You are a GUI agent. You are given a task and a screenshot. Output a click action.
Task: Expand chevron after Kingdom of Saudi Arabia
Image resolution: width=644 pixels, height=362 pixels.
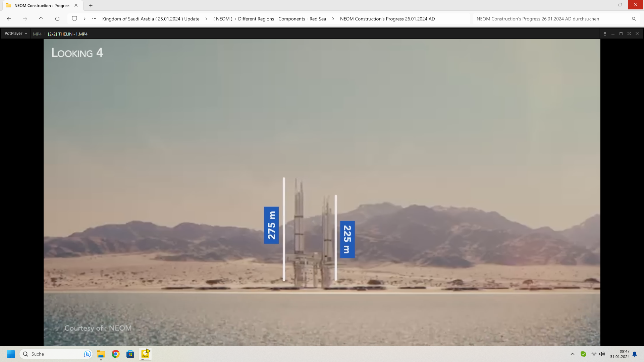pyautogui.click(x=206, y=19)
